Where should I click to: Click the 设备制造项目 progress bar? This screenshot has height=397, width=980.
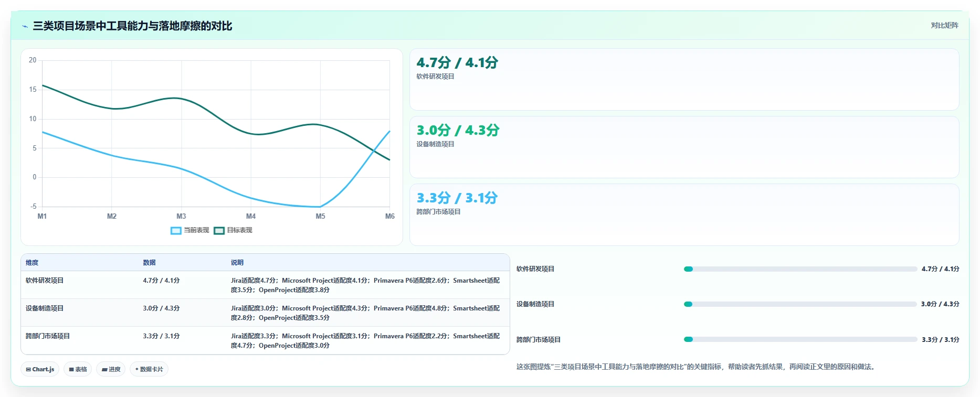[800, 304]
